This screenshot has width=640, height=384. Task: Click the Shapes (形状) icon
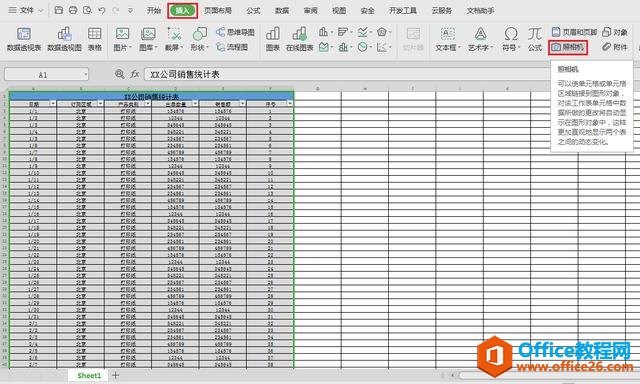[200, 34]
